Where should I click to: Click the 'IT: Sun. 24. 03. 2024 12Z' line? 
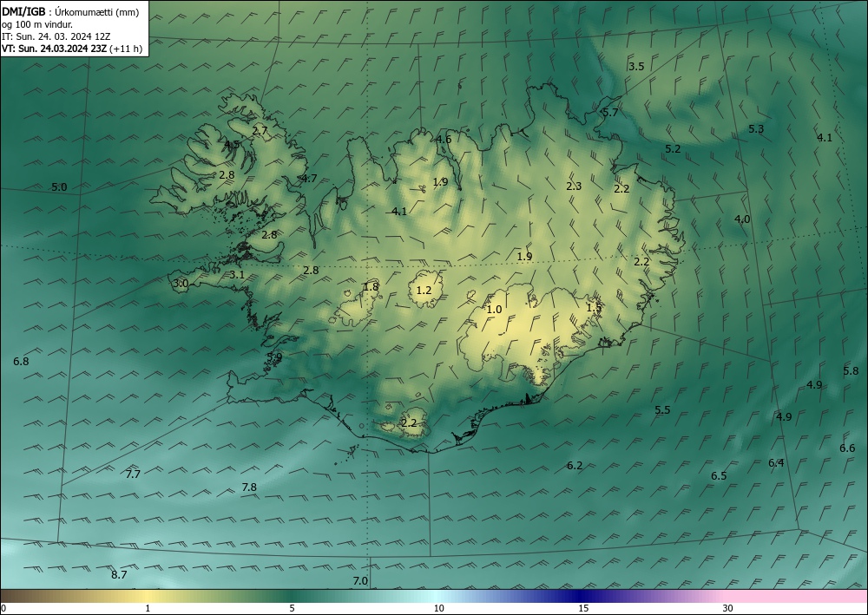point(56,36)
